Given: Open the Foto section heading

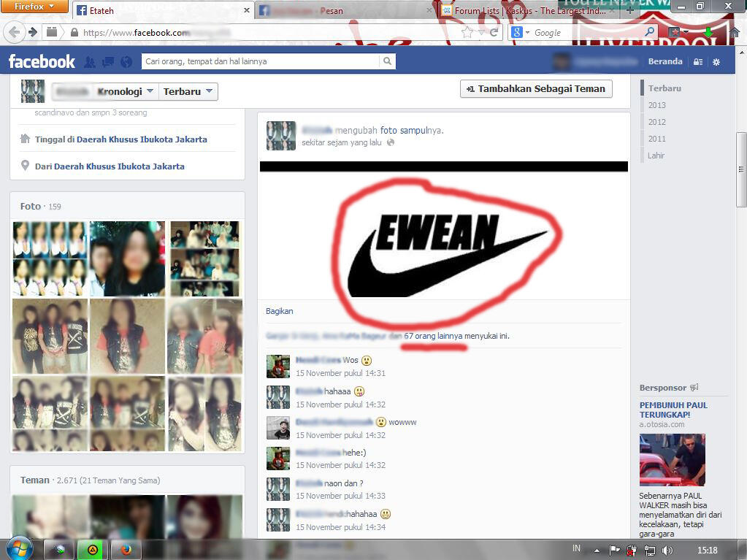Looking at the screenshot, I should pyautogui.click(x=31, y=206).
